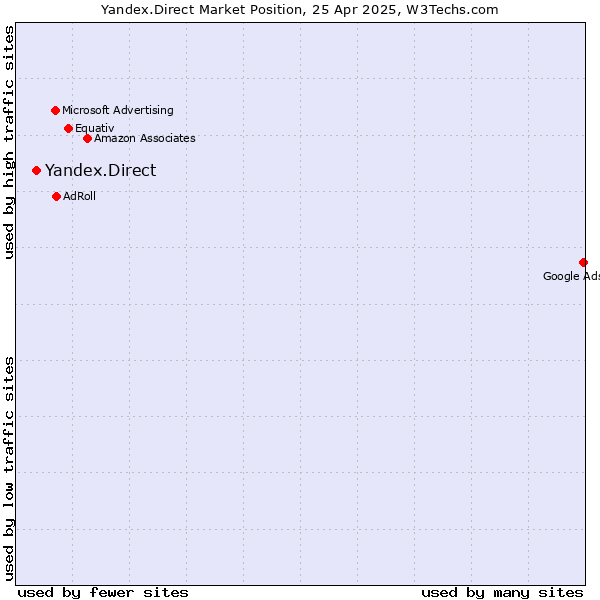600x600 pixels.
Task: Click the AdRoll label text
Action: point(79,196)
